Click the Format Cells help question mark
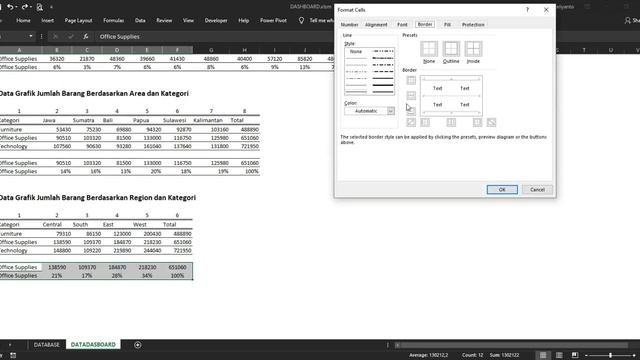The width and height of the screenshot is (640, 360). coord(527,9)
